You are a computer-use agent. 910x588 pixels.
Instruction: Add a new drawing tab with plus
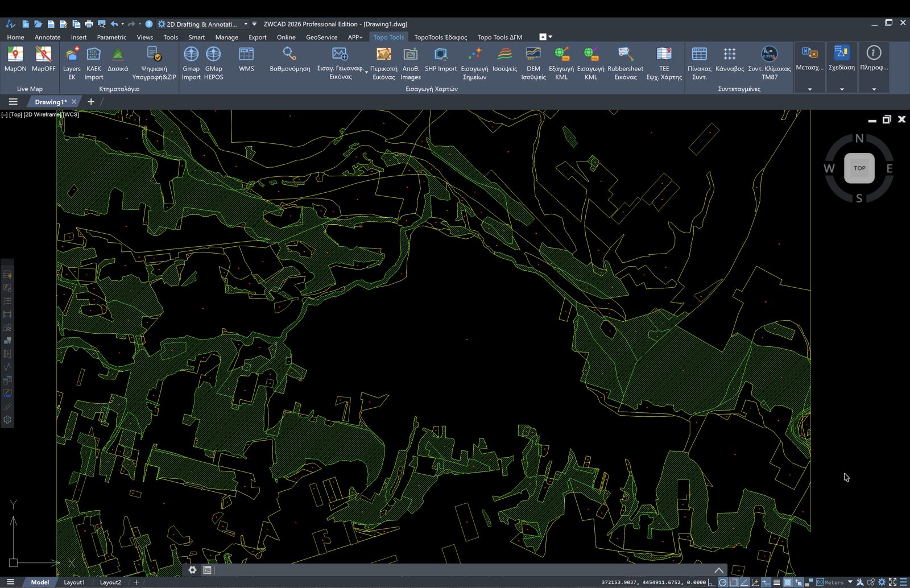(x=91, y=102)
